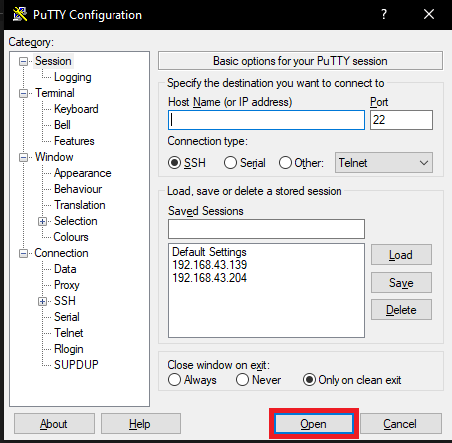
Task: Select Default Settings saved session
Action: [209, 252]
